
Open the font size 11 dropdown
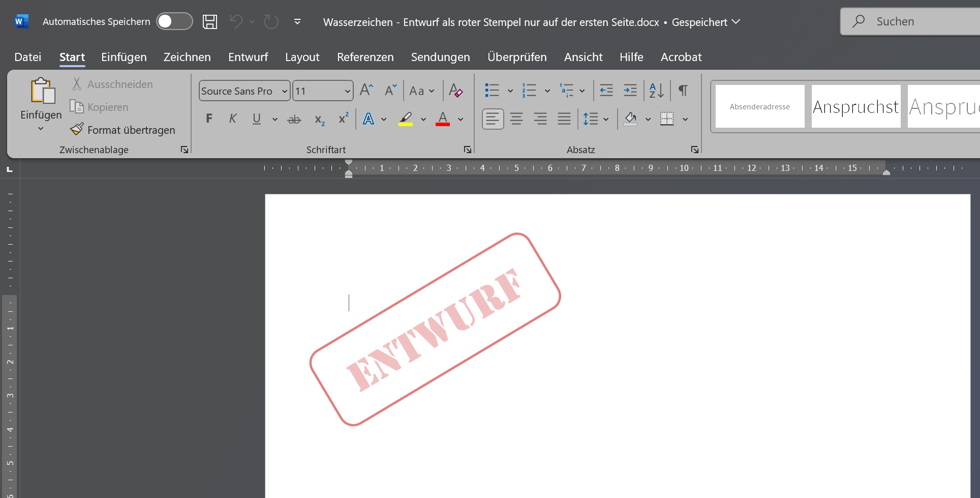click(x=348, y=91)
